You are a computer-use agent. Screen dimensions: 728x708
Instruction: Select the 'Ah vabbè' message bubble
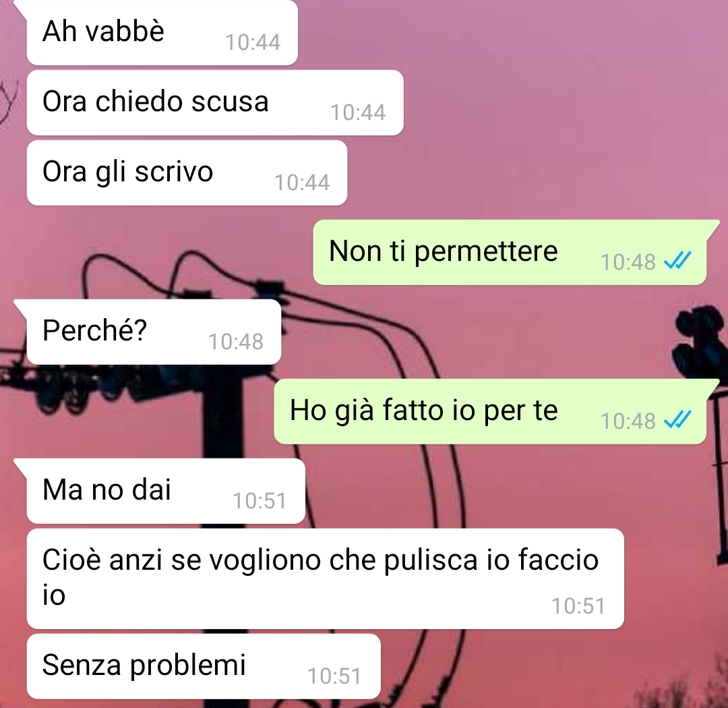pyautogui.click(x=162, y=32)
